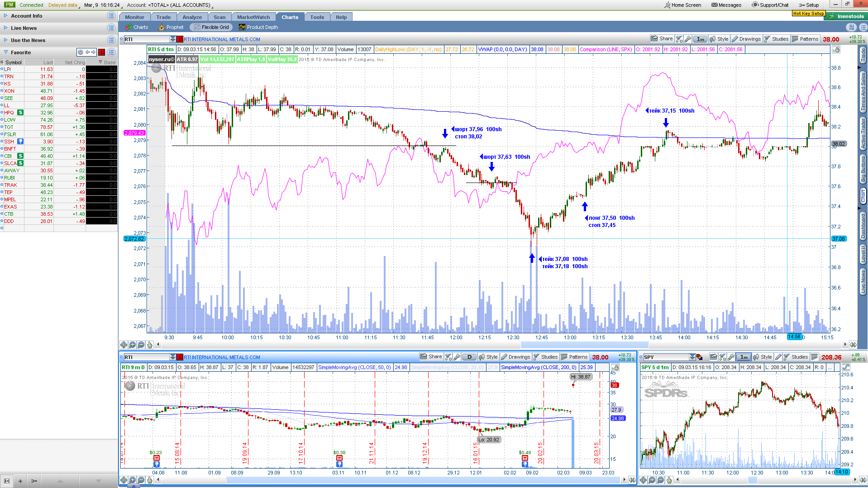The height and width of the screenshot is (488, 868).
Task: Switch to the Tools tab
Action: click(x=317, y=17)
